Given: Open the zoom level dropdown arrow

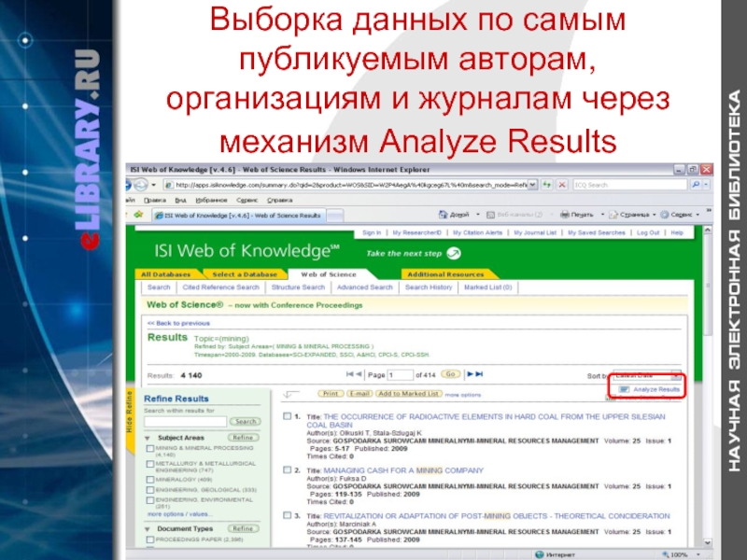Looking at the screenshot, I should 698,554.
